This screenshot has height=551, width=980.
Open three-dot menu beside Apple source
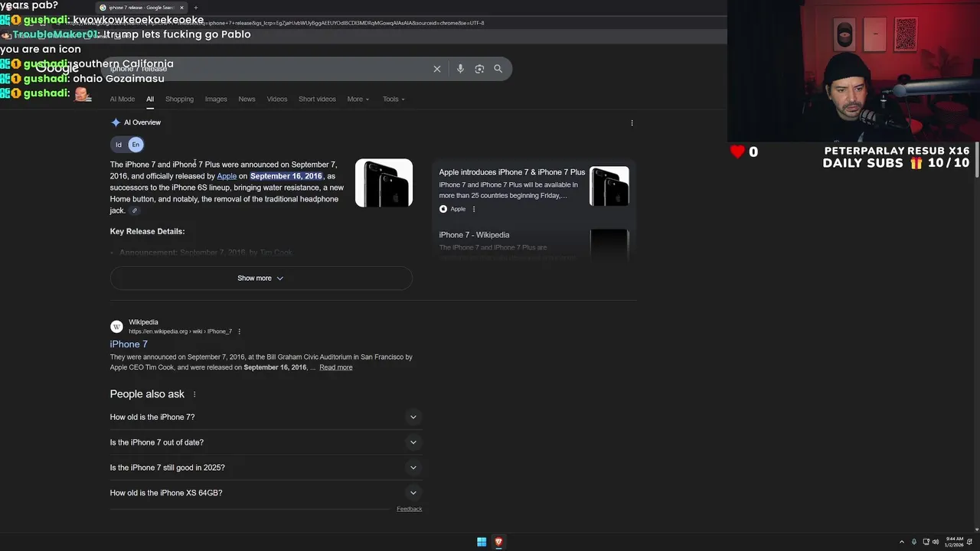pos(473,209)
